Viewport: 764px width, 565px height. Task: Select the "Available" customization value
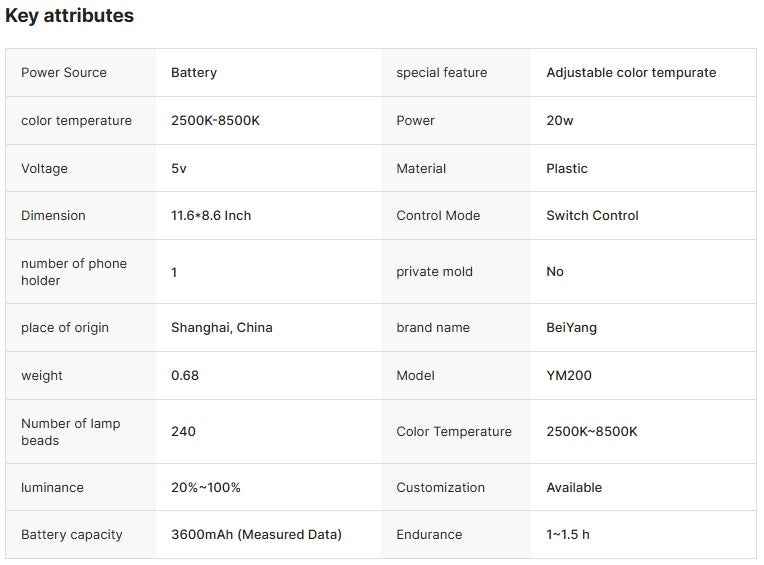574,488
